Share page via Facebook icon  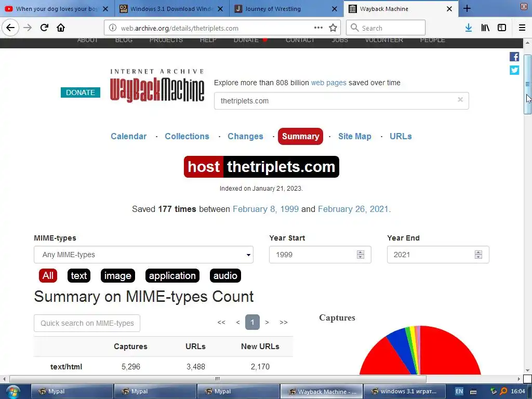pos(514,57)
